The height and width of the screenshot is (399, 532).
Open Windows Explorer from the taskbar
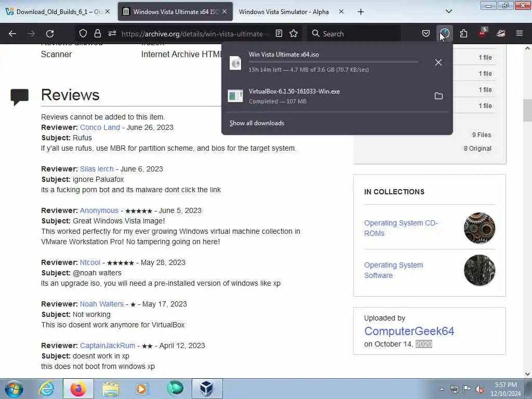[111, 389]
